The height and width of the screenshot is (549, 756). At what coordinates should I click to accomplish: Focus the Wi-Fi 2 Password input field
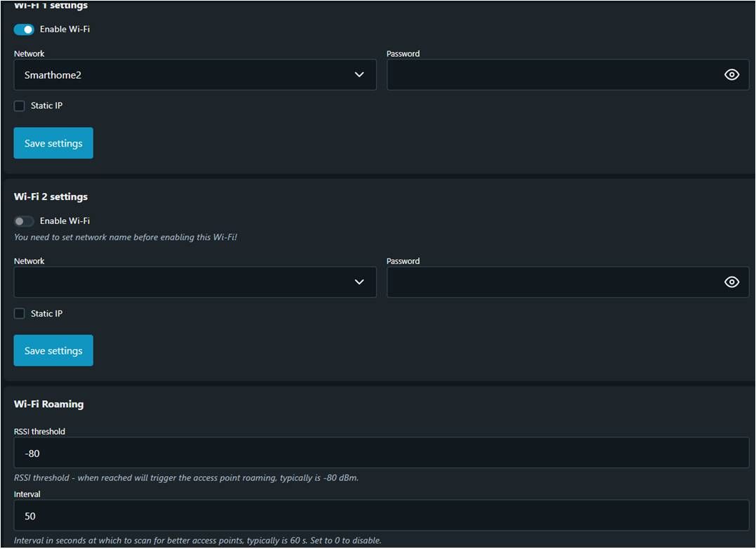point(548,282)
